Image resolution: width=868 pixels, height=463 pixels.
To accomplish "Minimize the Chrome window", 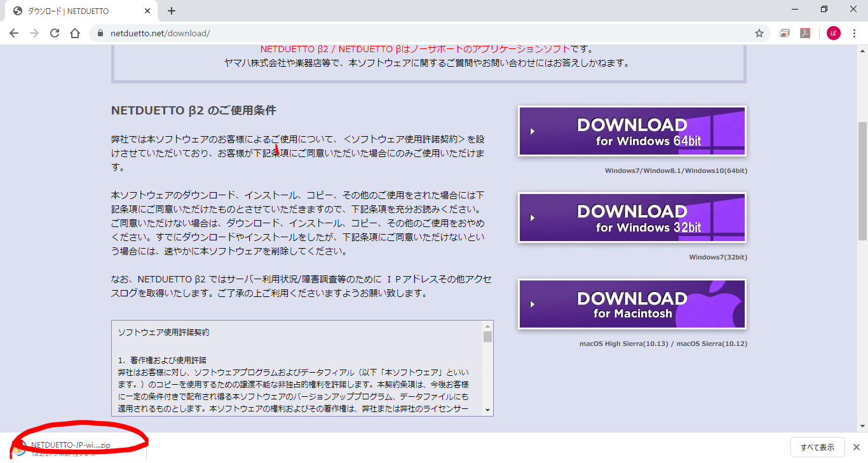I will 795,9.
